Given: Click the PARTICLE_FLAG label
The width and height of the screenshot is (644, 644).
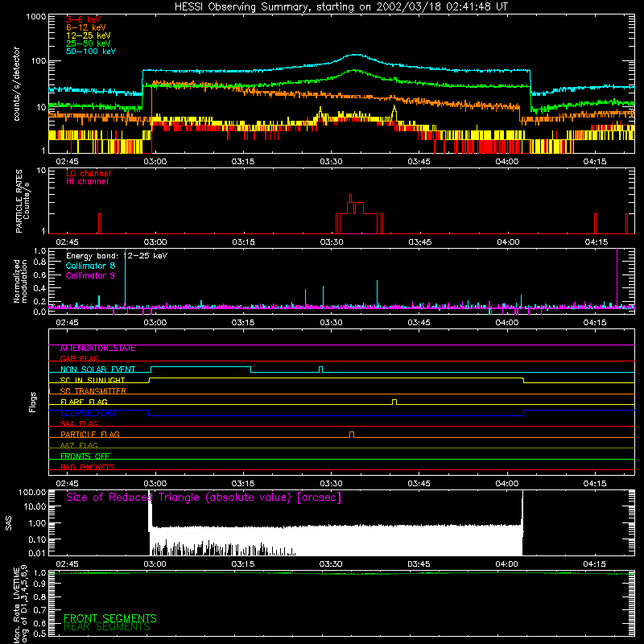Looking at the screenshot, I should [x=90, y=435].
